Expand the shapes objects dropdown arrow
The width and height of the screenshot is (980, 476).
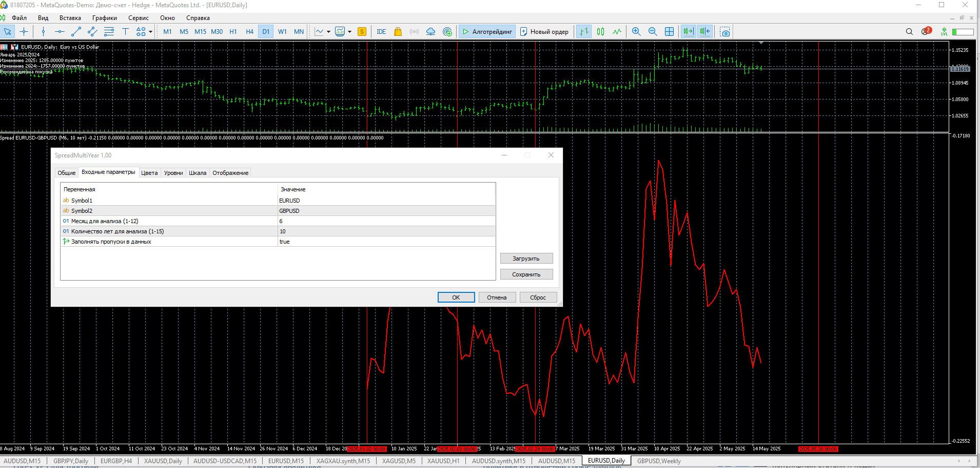tap(150, 32)
